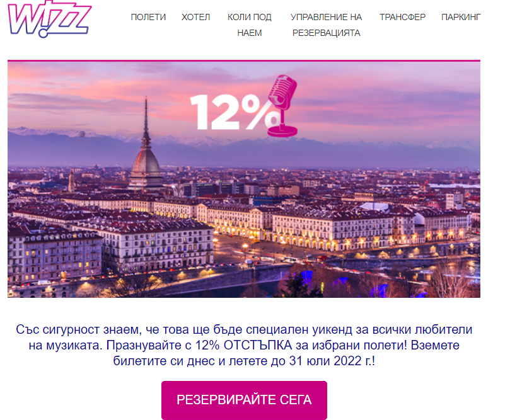The height and width of the screenshot is (420, 510).
Task: Open the ХОТЕЛ navigation link
Action: pos(195,17)
